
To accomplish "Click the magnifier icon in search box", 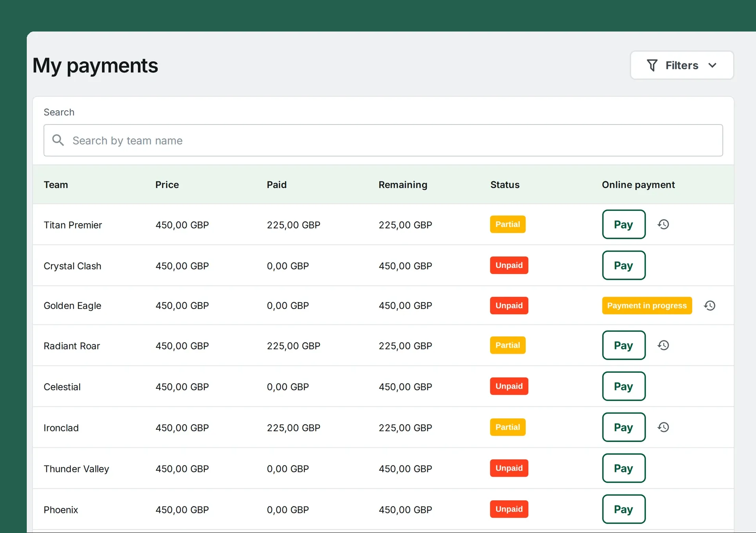I will pos(58,140).
